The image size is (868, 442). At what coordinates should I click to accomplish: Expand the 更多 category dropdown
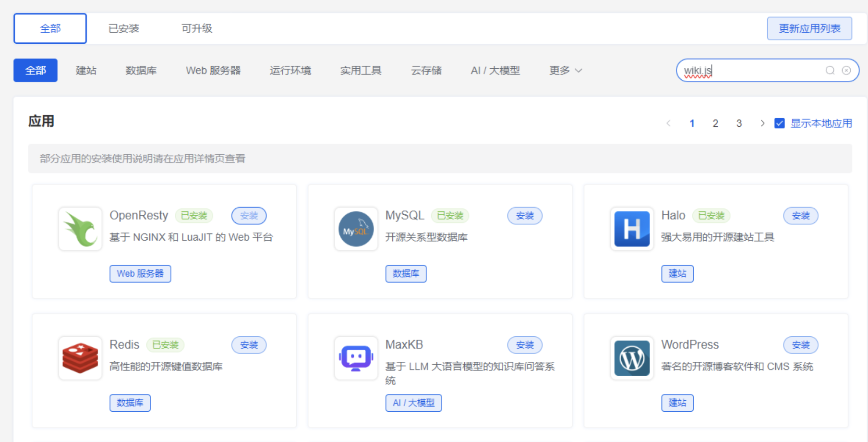point(566,71)
